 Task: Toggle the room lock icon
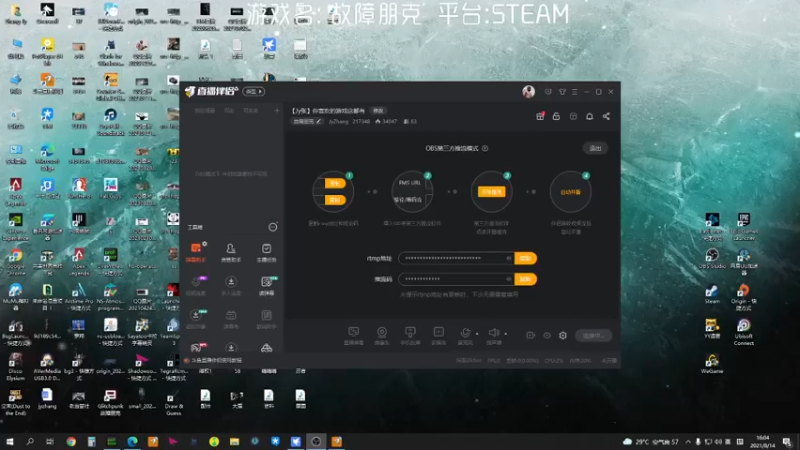[556, 116]
